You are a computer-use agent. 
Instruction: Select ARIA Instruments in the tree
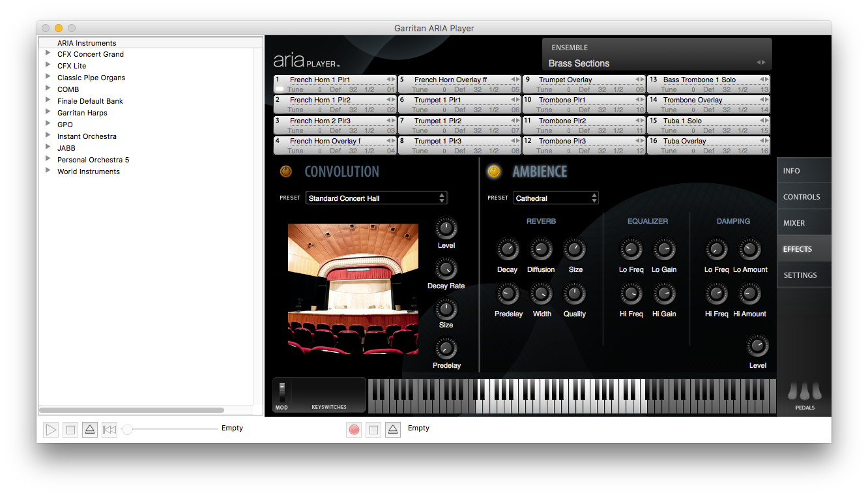[87, 43]
